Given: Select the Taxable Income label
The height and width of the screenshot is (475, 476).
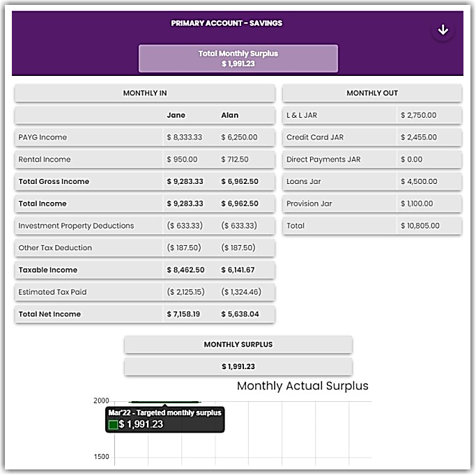Looking at the screenshot, I should click(47, 270).
